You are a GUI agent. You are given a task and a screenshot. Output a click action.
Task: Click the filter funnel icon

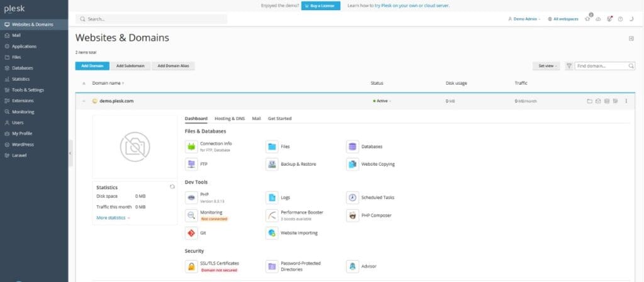(569, 66)
